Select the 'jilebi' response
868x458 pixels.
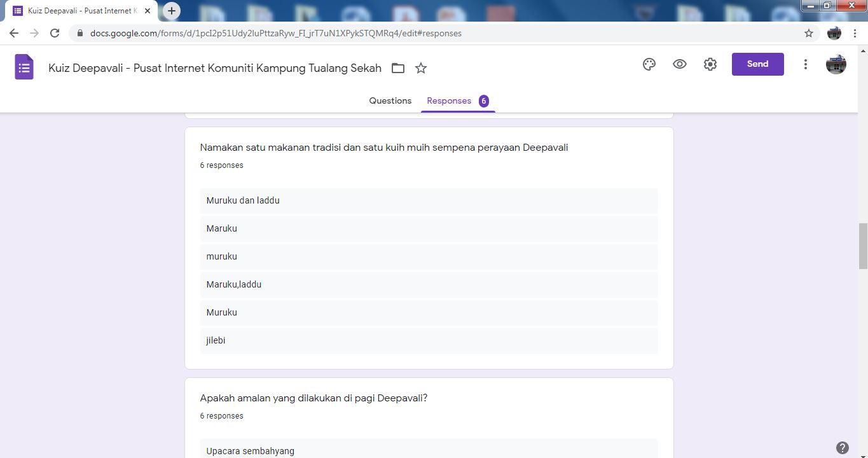[x=429, y=340]
